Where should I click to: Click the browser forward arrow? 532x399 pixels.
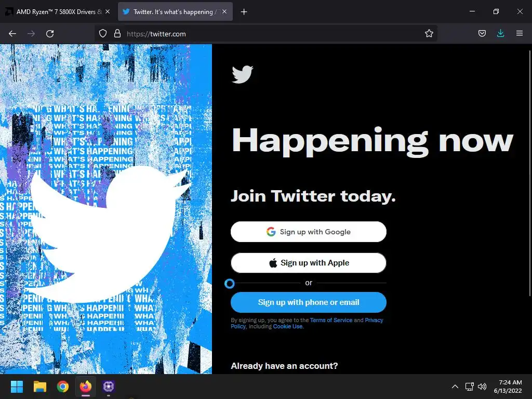pos(31,34)
